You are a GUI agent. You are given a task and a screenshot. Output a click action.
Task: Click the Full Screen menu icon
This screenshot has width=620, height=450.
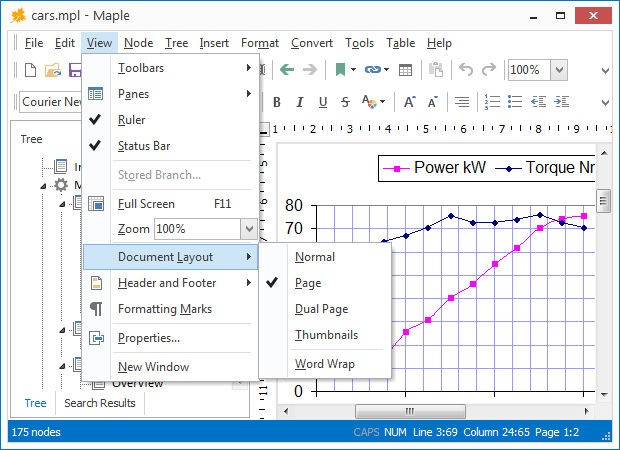click(x=96, y=204)
